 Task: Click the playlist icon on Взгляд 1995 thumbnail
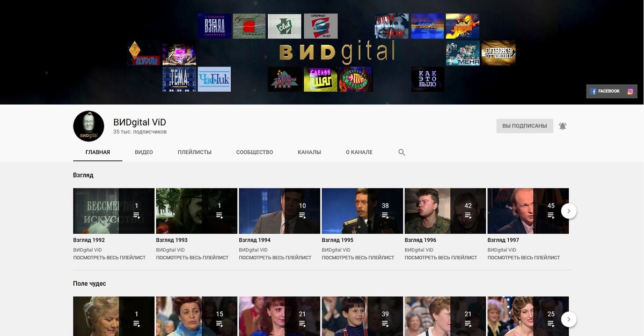tap(385, 215)
